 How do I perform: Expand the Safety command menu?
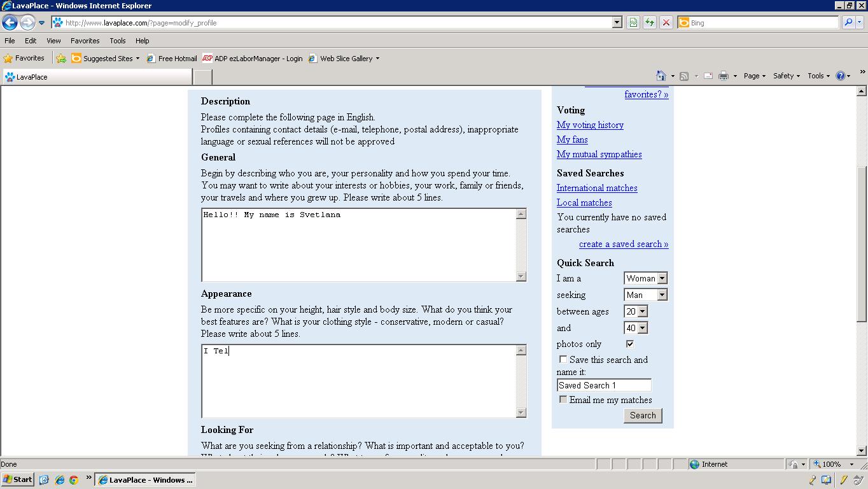pyautogui.click(x=787, y=76)
